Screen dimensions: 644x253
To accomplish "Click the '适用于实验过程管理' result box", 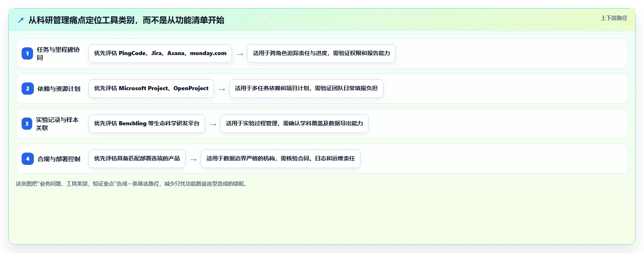I will click(x=294, y=124).
